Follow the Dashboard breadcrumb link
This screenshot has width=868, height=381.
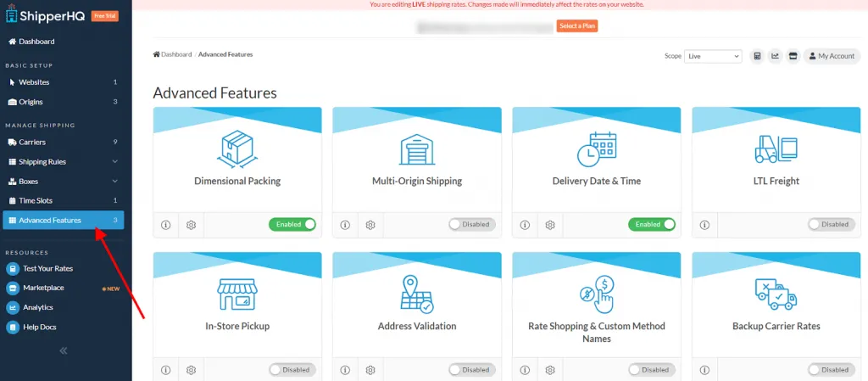(x=173, y=54)
